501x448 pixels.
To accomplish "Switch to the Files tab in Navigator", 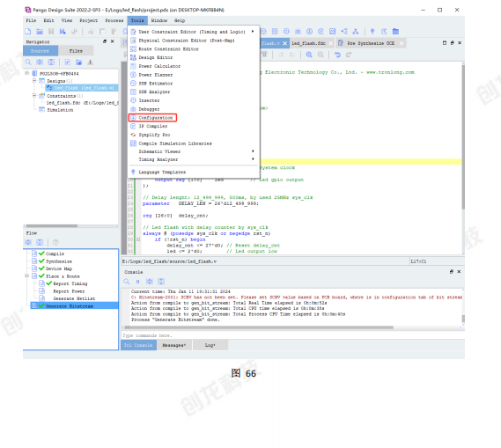I will [x=76, y=51].
